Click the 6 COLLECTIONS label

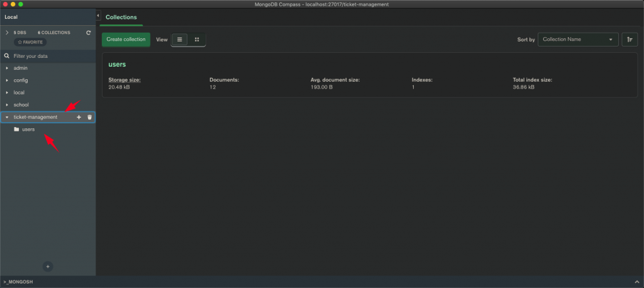pos(54,33)
